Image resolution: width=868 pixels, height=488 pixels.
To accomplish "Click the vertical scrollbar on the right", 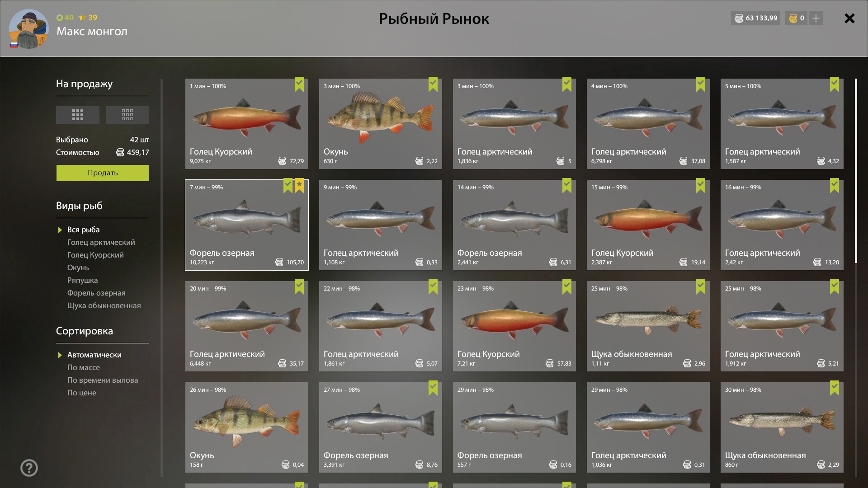I will [856, 171].
